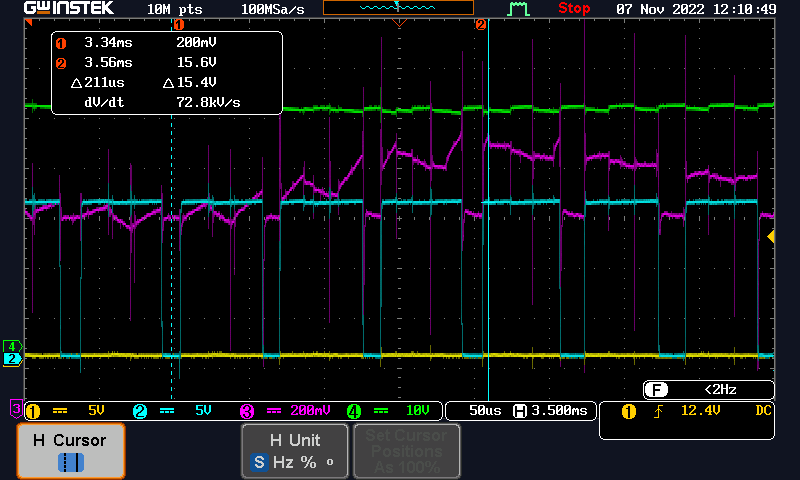This screenshot has height=480, width=800.
Task: Click the H Cursor vertical bars icon
Action: click(x=70, y=463)
